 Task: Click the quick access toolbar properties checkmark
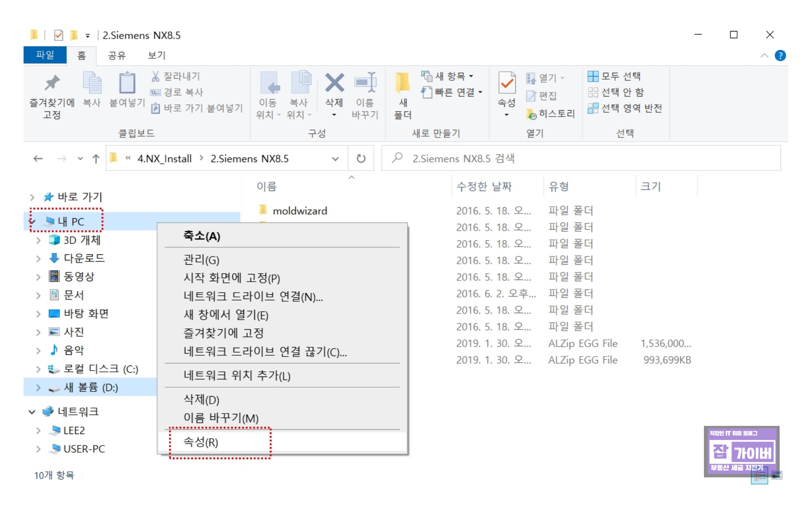[59, 35]
